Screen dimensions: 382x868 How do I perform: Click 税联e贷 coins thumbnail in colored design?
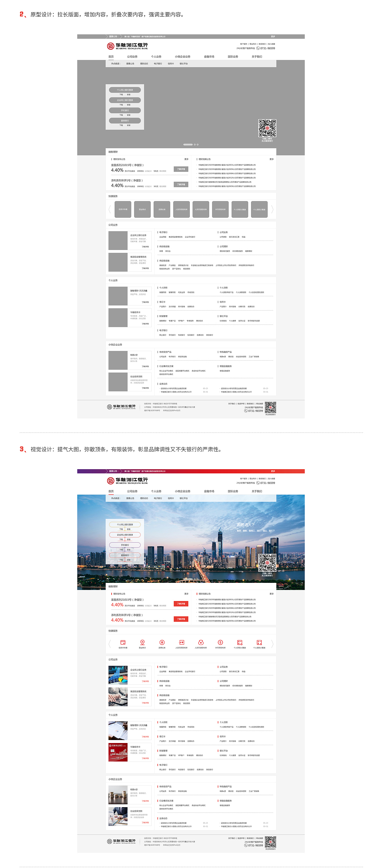coord(118,795)
